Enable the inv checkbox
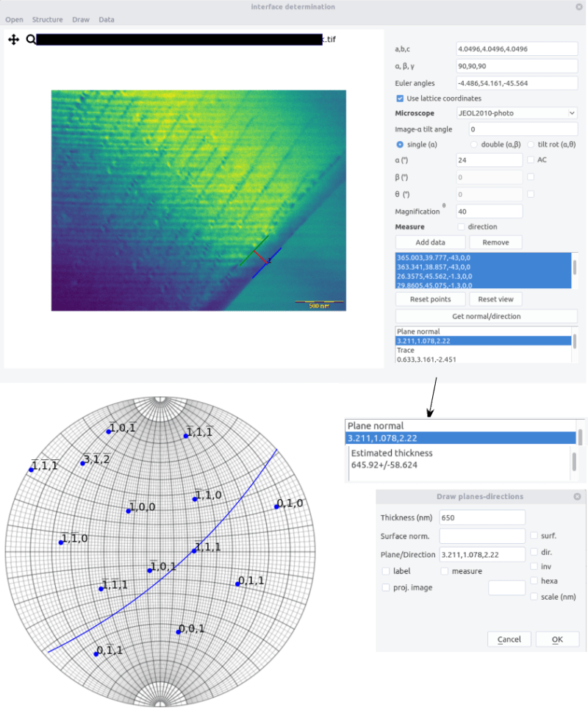This screenshot has height=710, width=588. pos(534,566)
